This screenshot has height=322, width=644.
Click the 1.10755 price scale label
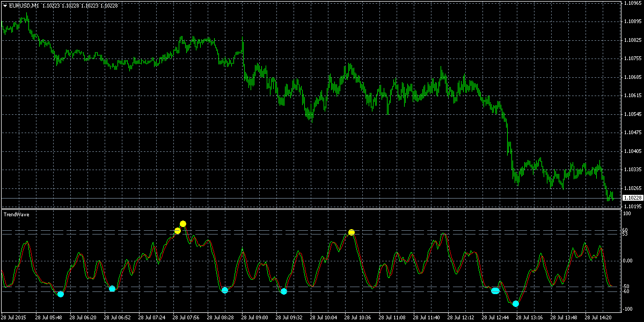(x=633, y=58)
